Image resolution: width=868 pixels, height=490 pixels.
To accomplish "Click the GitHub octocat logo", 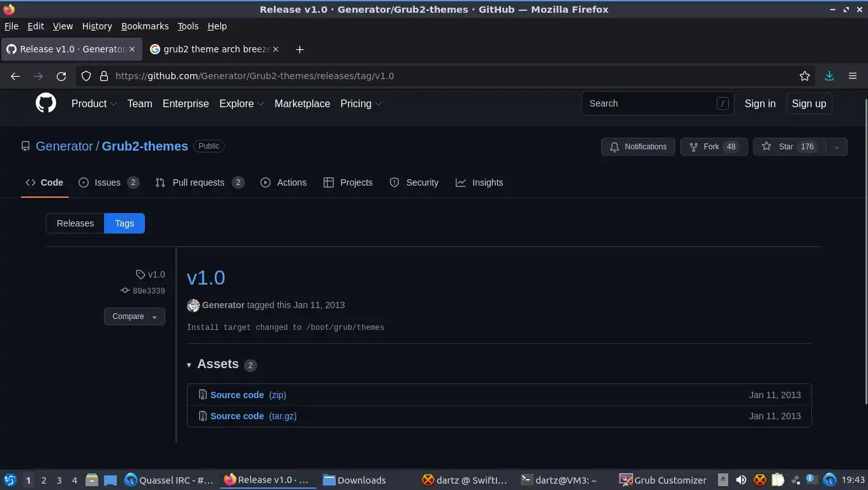I will 46,103.
